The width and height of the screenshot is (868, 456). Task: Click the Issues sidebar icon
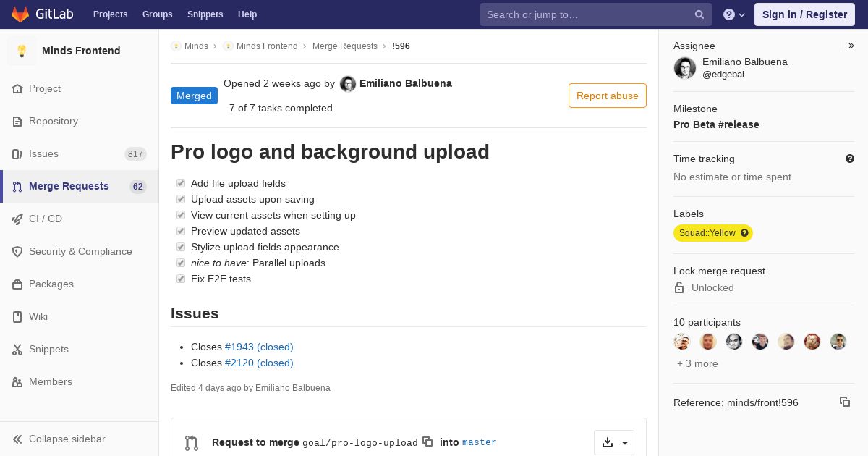click(x=17, y=154)
